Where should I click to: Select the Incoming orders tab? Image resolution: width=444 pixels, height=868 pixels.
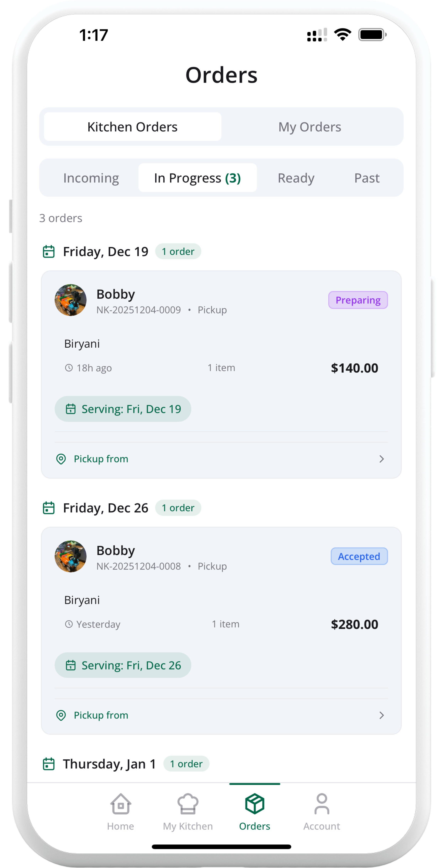click(x=91, y=178)
